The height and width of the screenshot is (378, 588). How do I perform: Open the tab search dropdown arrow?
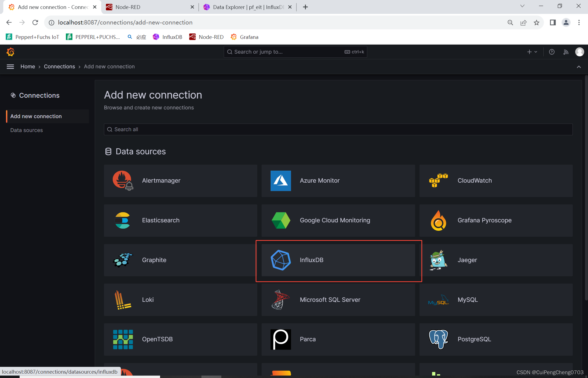[522, 6]
